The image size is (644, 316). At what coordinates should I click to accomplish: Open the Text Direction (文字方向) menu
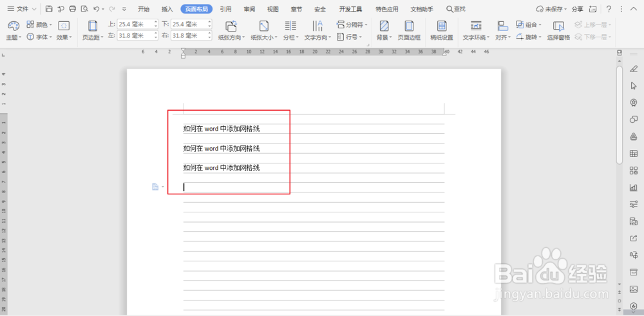coord(317,31)
